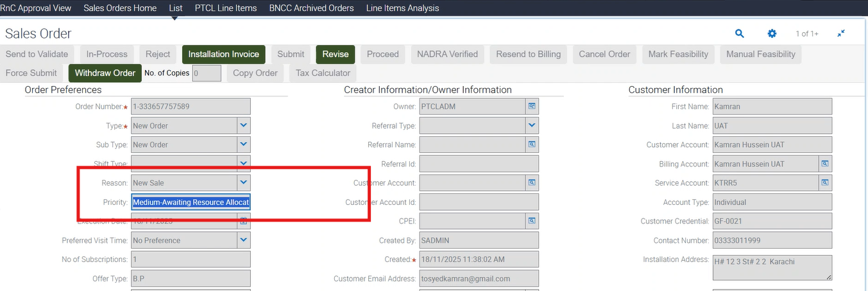
Task: Click the Installation Invoice button
Action: click(223, 55)
